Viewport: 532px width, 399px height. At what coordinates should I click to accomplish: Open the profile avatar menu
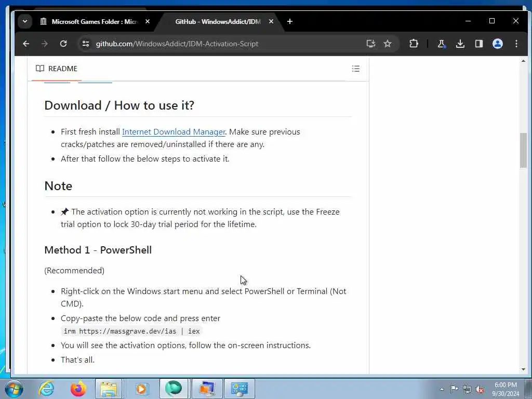(497, 44)
